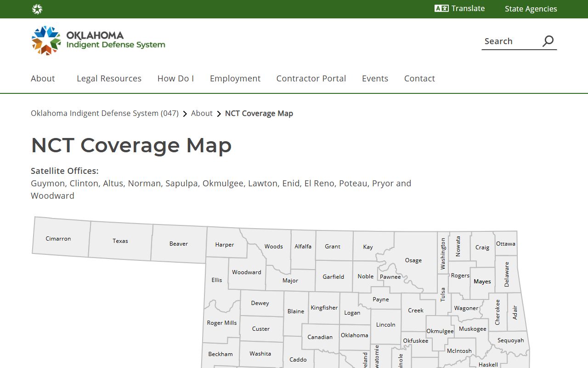Click the Translate language icon
588x368 pixels.
click(441, 8)
